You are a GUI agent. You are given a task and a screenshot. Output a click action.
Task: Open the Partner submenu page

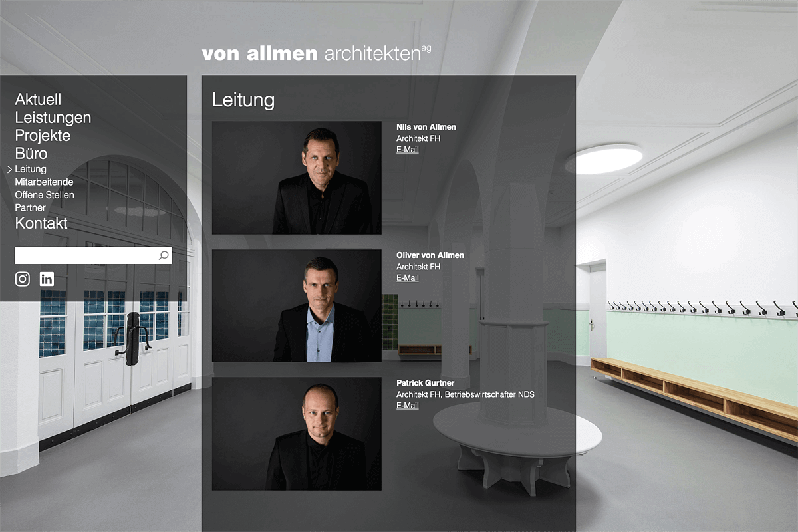pos(30,207)
